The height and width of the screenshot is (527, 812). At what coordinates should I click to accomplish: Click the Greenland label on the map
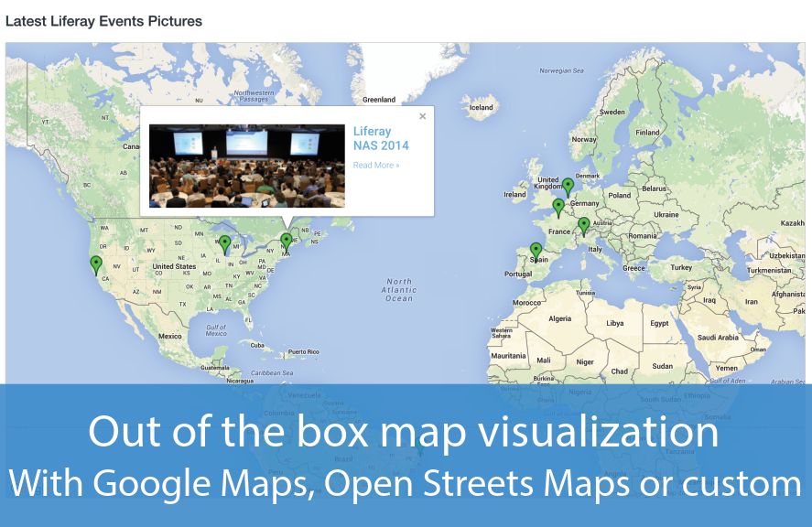coord(379,100)
